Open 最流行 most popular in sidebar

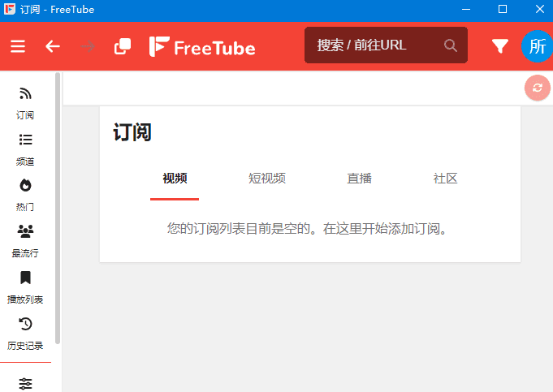coord(25,242)
